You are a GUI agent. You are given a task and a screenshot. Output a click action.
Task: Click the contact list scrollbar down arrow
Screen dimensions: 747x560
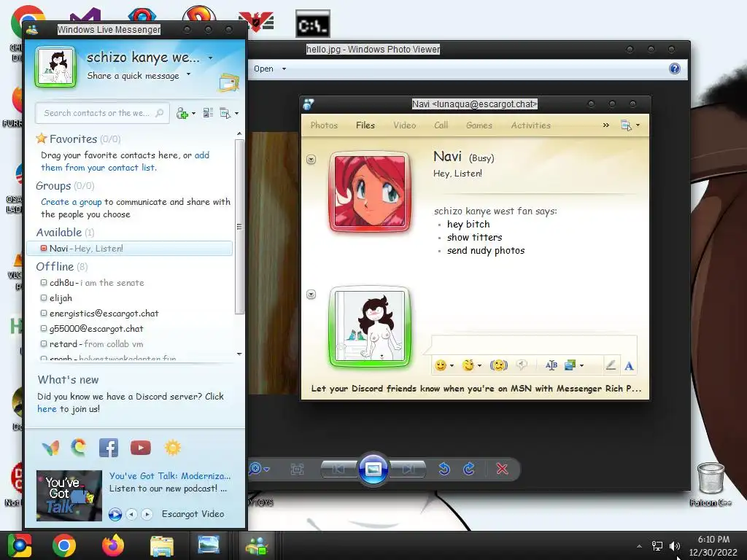tap(239, 354)
